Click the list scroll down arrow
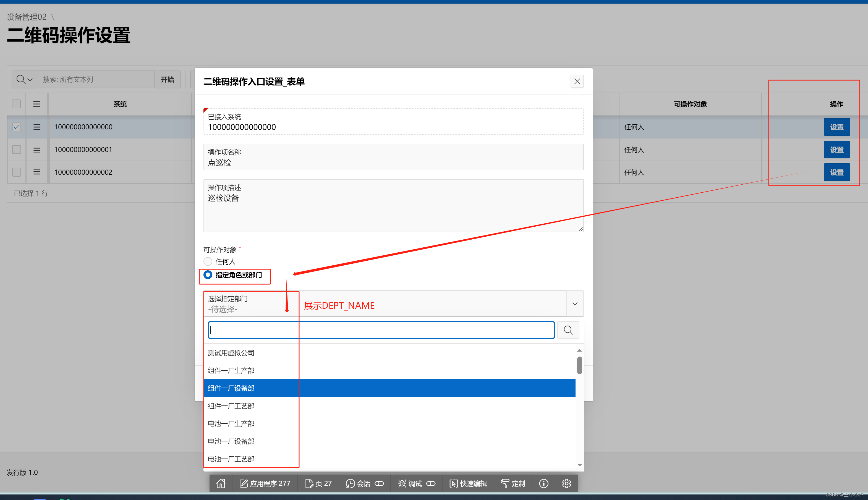The image size is (868, 500). click(580, 465)
